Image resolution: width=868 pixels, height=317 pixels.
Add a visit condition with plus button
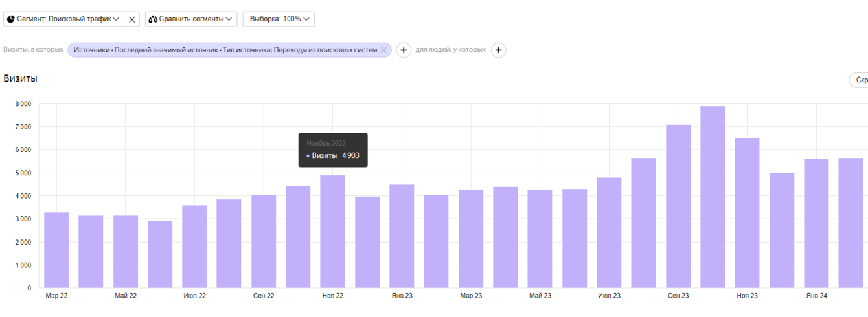tap(404, 50)
